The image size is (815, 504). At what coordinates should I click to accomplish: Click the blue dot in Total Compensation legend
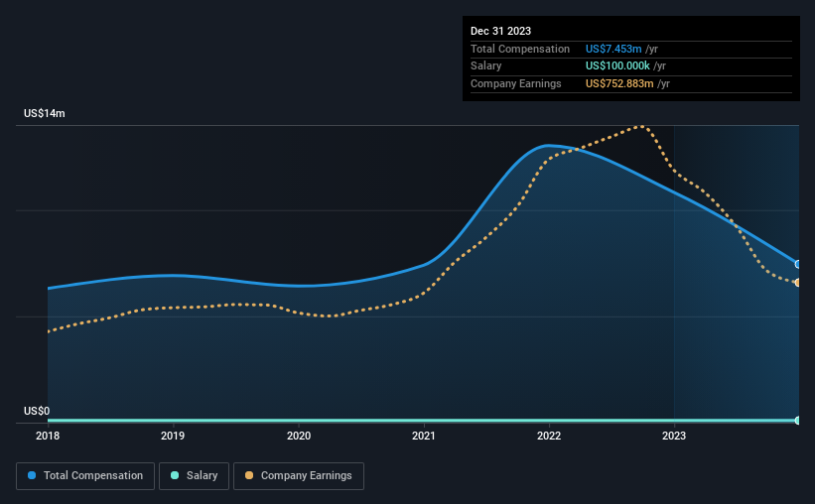pyautogui.click(x=32, y=475)
